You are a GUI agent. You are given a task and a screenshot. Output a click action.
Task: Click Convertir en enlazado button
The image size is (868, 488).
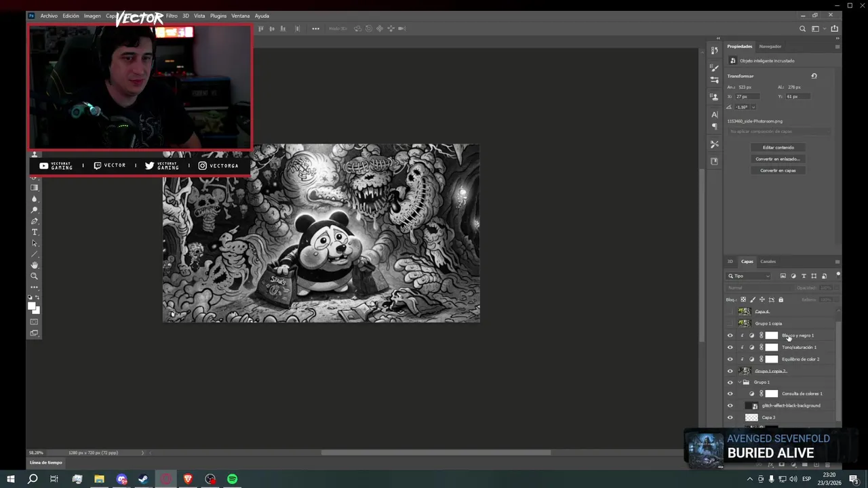pyautogui.click(x=778, y=159)
